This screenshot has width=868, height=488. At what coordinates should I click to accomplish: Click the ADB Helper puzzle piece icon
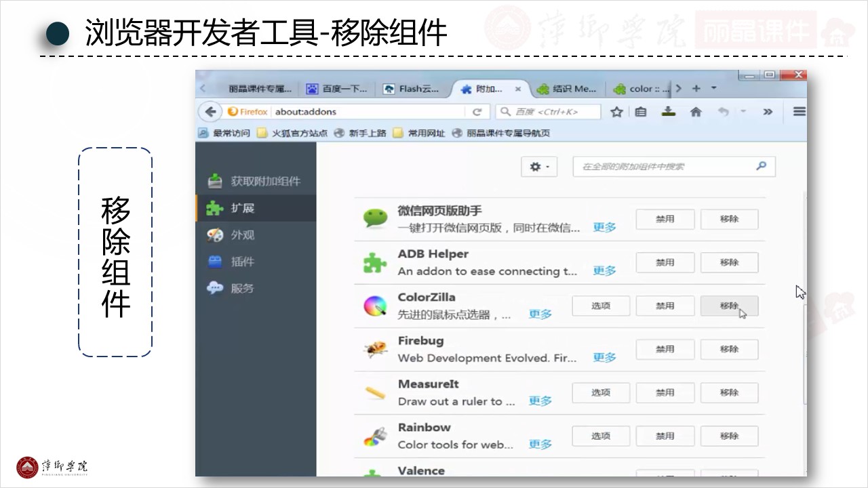point(375,262)
